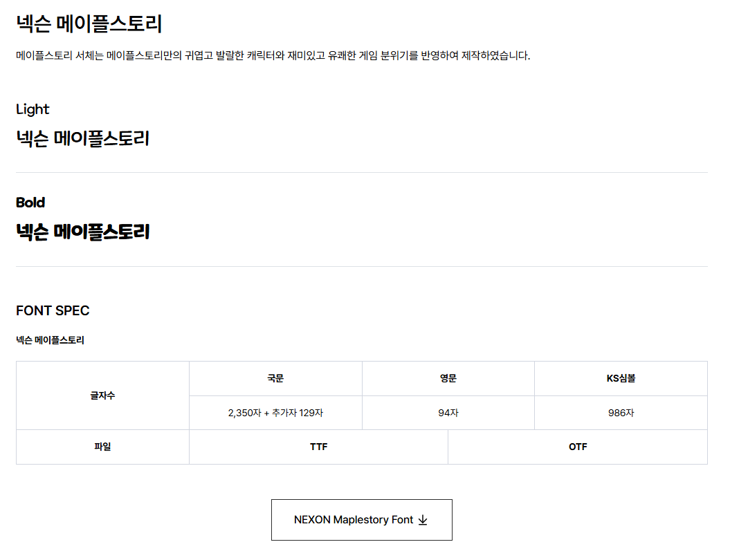
Task: Click the font description paragraph
Action: pos(273,55)
